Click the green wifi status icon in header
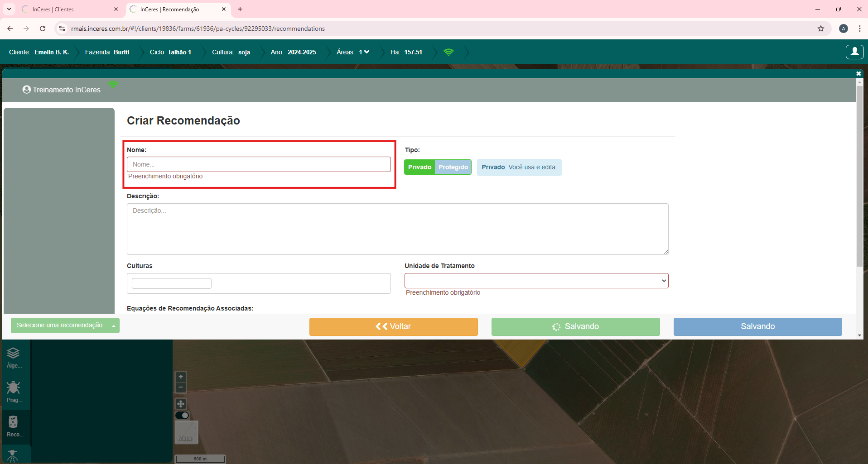 tap(448, 52)
